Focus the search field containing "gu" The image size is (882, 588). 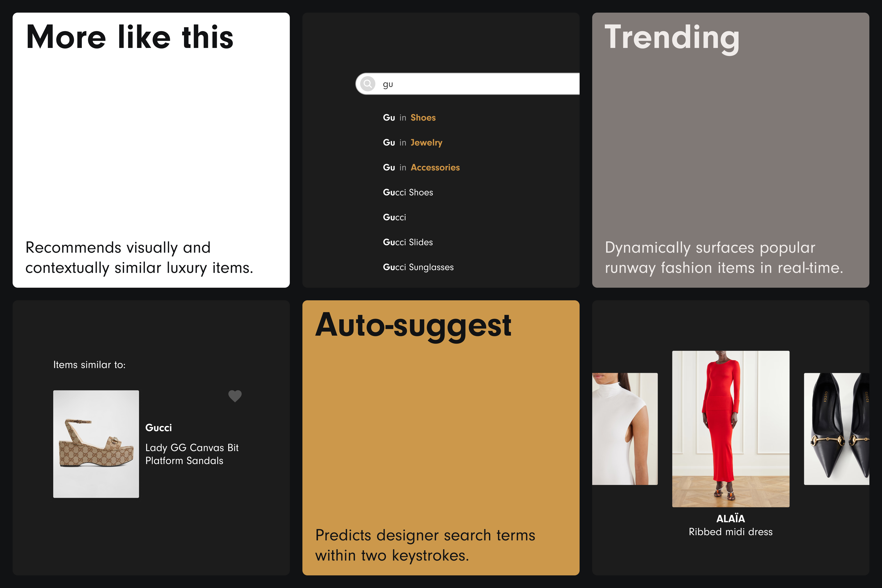[x=467, y=84]
